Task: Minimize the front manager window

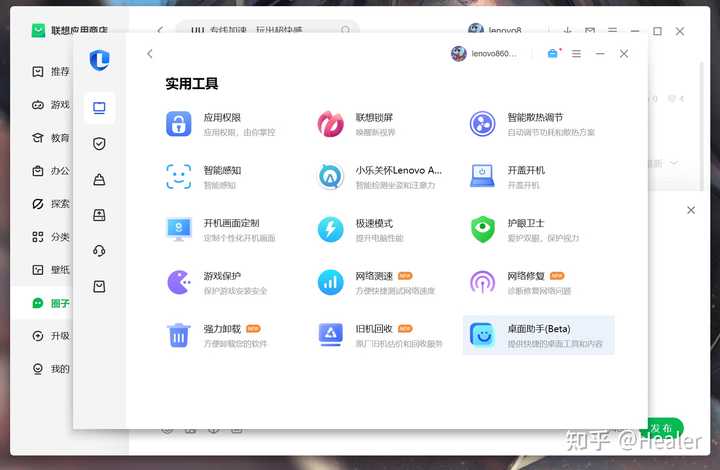Action: pyautogui.click(x=600, y=54)
